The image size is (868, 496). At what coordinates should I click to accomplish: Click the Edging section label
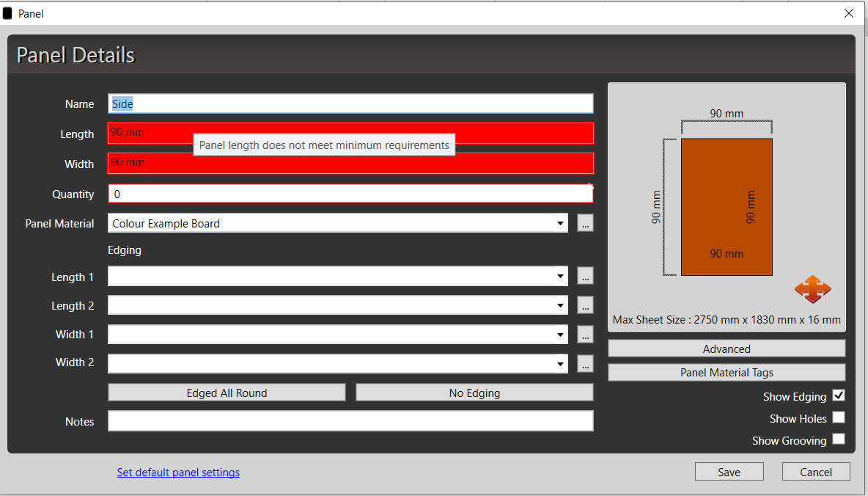pyautogui.click(x=125, y=250)
